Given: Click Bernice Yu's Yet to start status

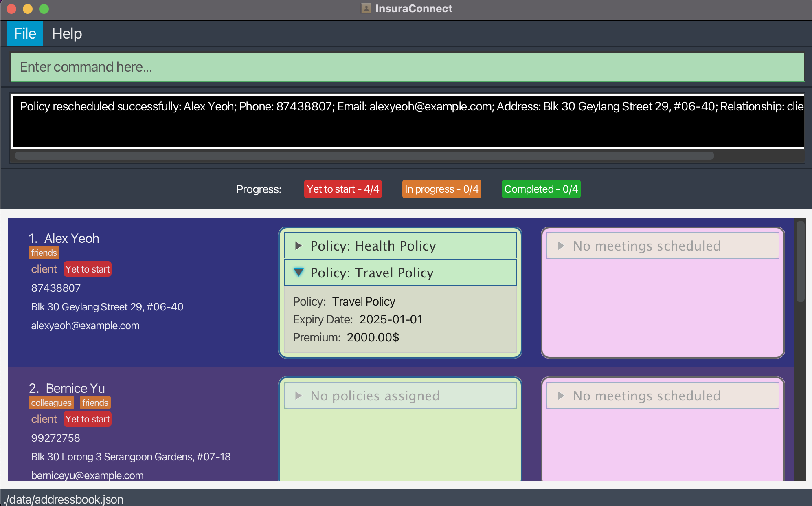Looking at the screenshot, I should click(x=88, y=419).
